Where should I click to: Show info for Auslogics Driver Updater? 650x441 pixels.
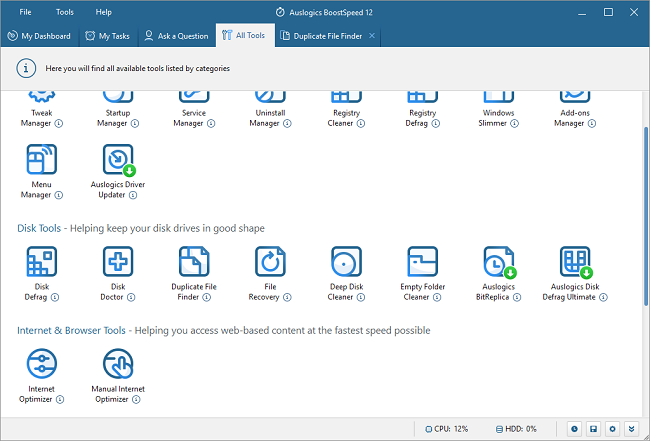pyautogui.click(x=133, y=195)
